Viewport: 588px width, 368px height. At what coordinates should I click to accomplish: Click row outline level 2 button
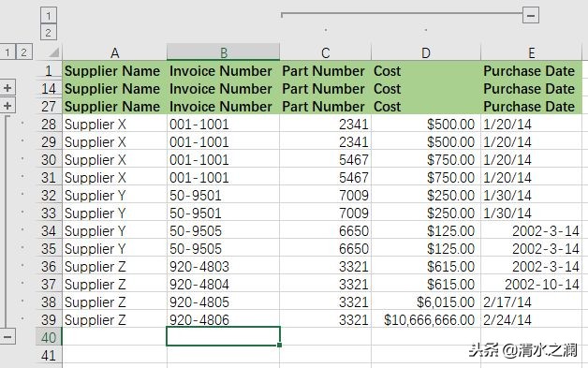(x=24, y=52)
